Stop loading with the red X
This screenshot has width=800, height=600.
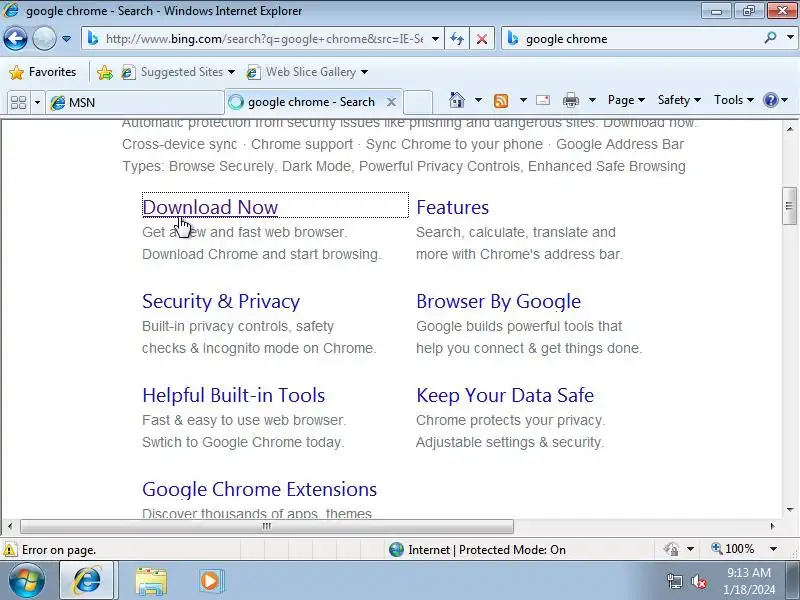(481, 39)
